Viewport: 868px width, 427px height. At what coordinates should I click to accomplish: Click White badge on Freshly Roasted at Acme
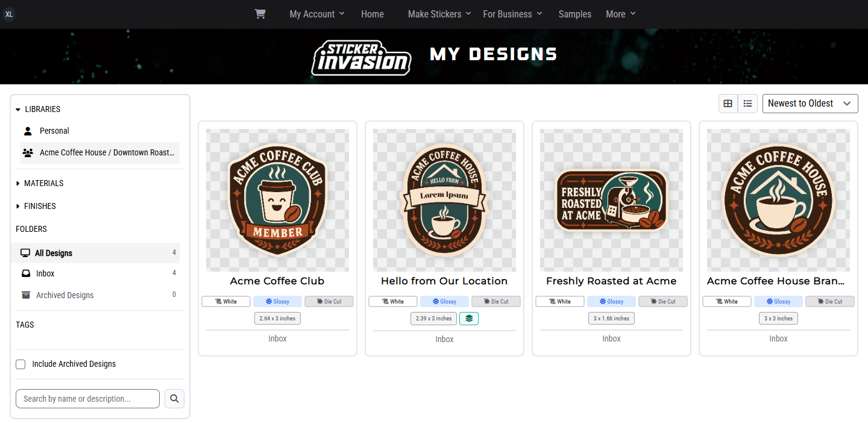[560, 302]
